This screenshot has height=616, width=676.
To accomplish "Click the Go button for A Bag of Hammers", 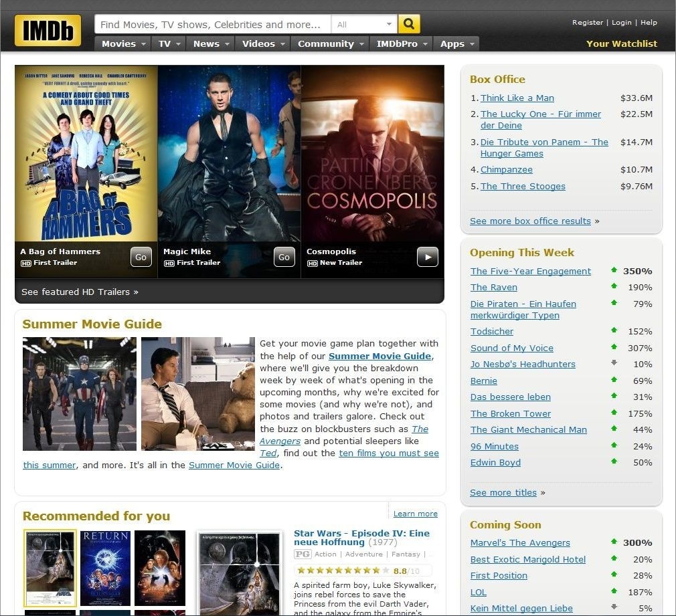I will click(x=141, y=258).
